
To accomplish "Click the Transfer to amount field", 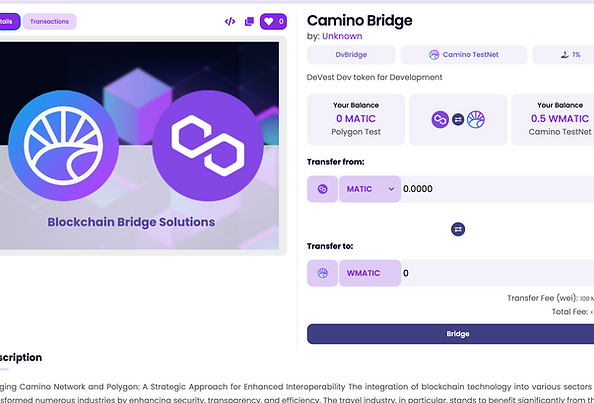I will point(497,273).
